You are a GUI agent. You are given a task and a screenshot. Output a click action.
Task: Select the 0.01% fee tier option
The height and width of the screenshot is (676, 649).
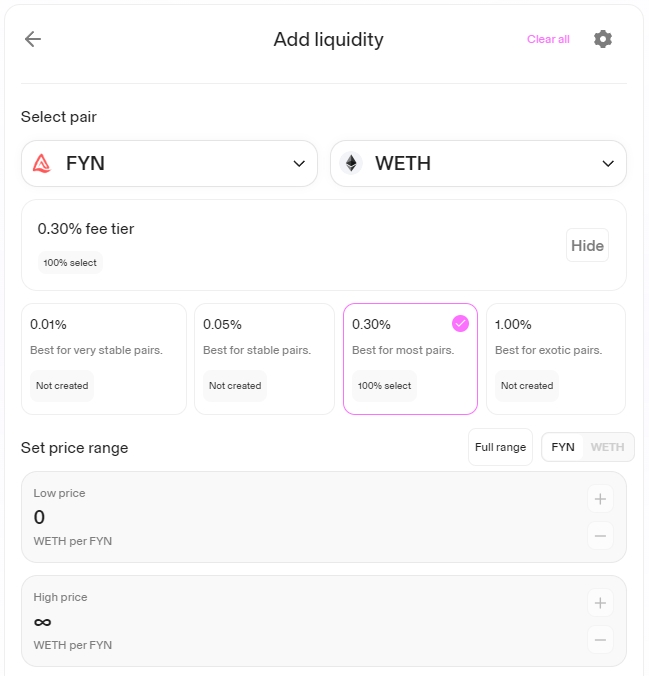[x=104, y=358]
